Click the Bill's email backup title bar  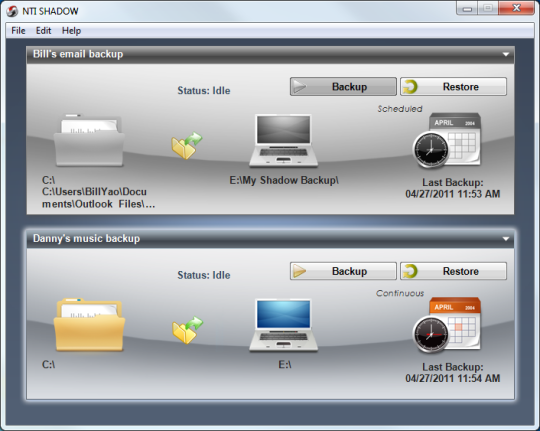coord(270,54)
